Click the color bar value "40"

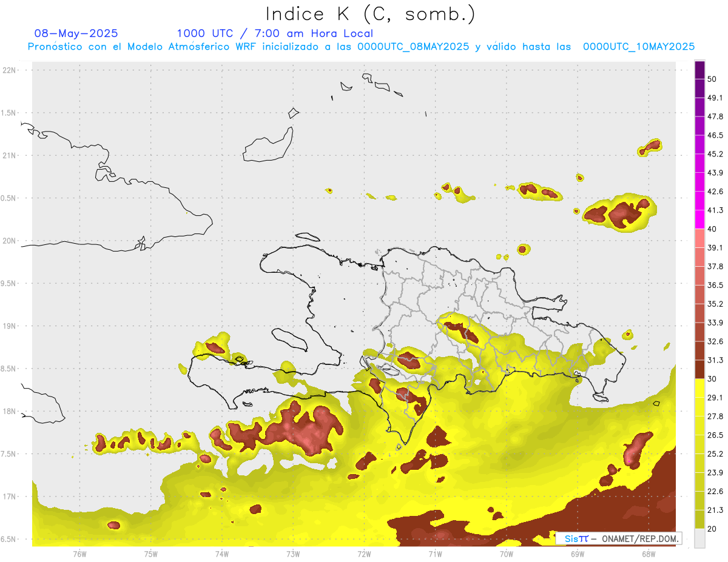[x=712, y=229]
